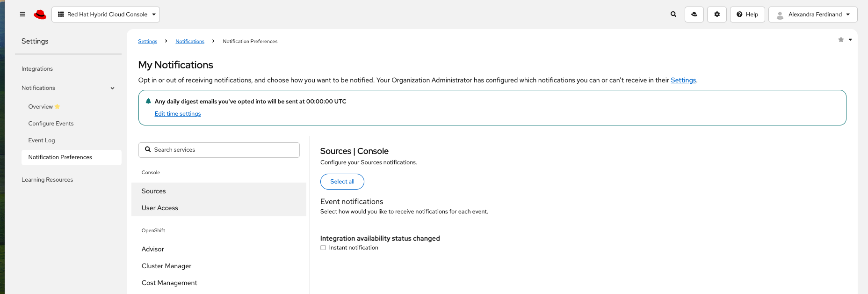The width and height of the screenshot is (868, 294).
Task: Click the Red Hat logo
Action: coord(40,15)
